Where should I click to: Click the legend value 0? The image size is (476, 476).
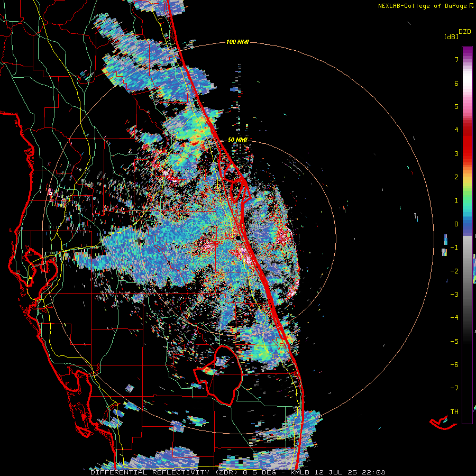click(x=456, y=224)
